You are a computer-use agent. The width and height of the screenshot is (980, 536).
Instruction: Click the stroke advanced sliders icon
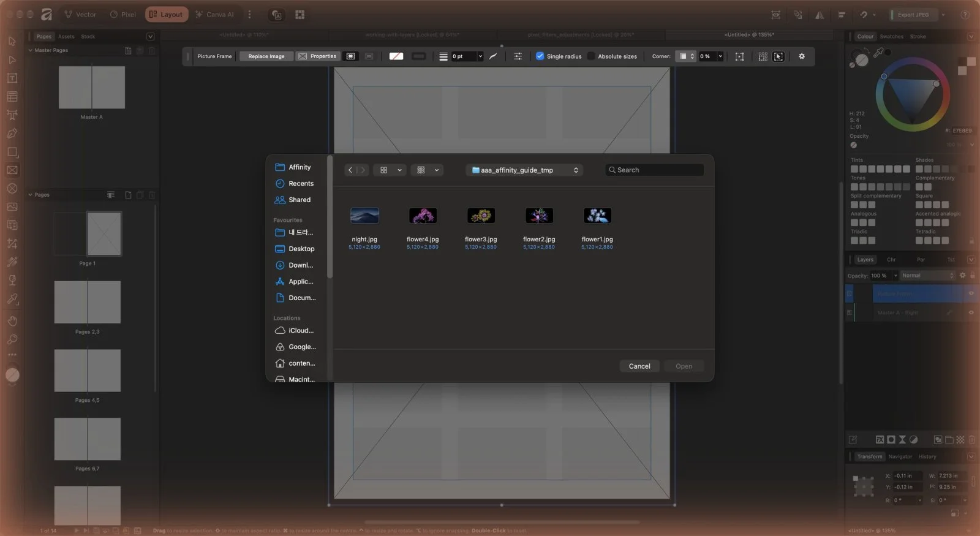click(518, 56)
